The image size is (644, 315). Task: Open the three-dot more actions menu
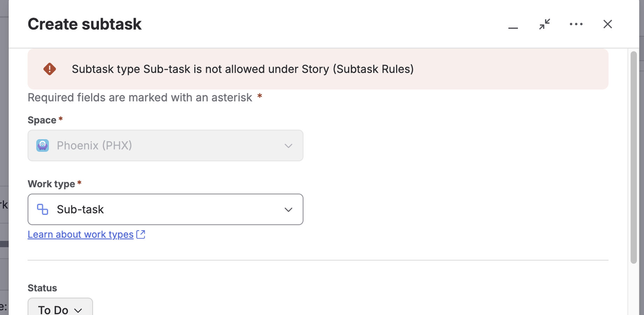576,24
